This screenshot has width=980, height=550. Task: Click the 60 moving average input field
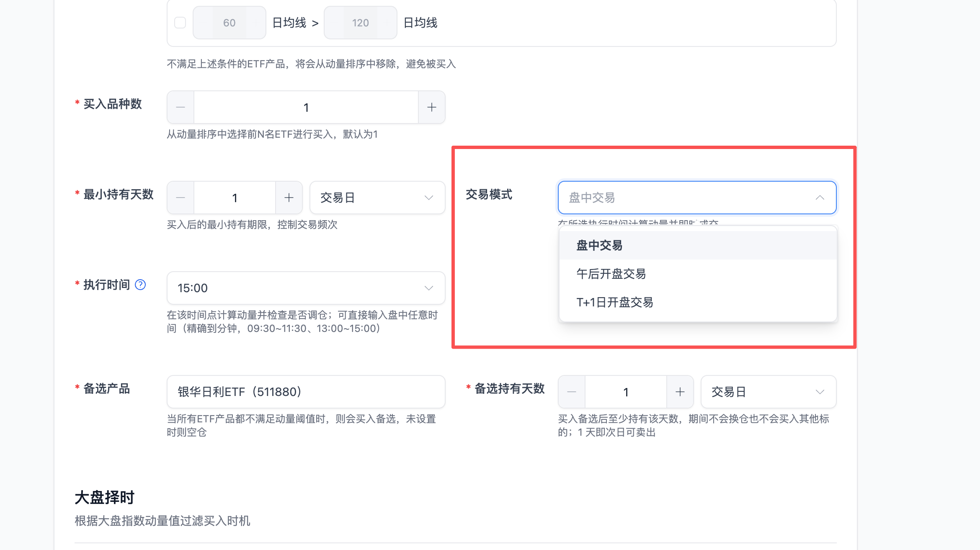click(x=229, y=23)
